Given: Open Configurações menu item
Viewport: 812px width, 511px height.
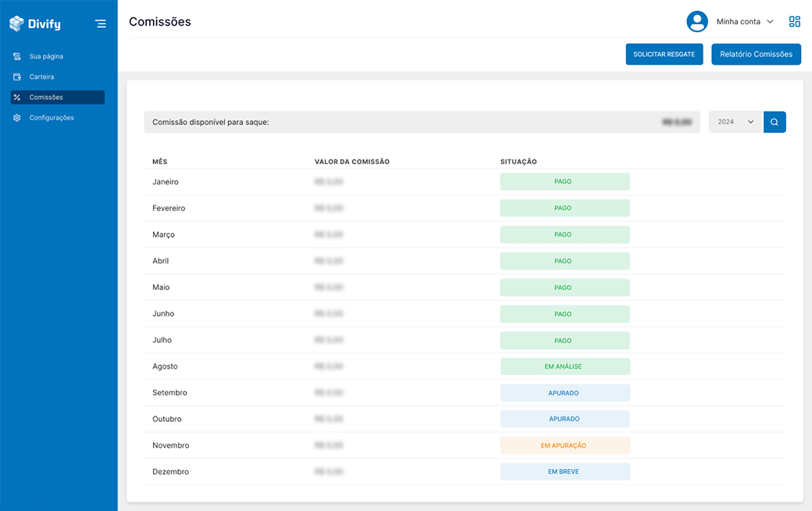Looking at the screenshot, I should click(x=52, y=118).
